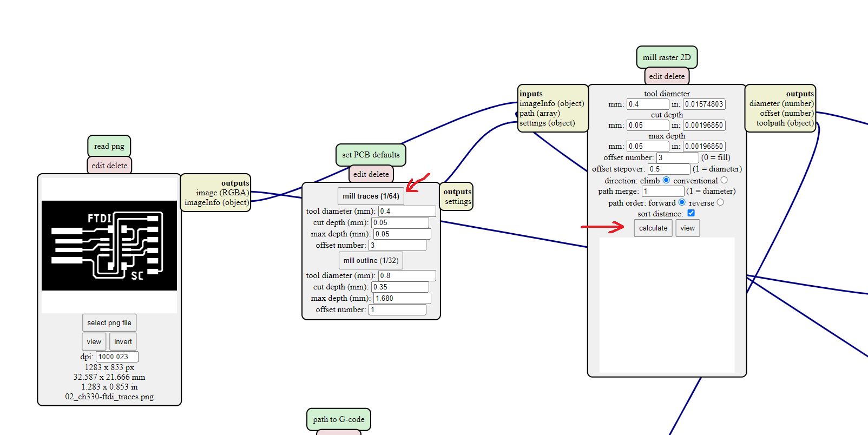Open edit delete under read png
Image resolution: width=868 pixels, height=435 pixels.
[109, 166]
